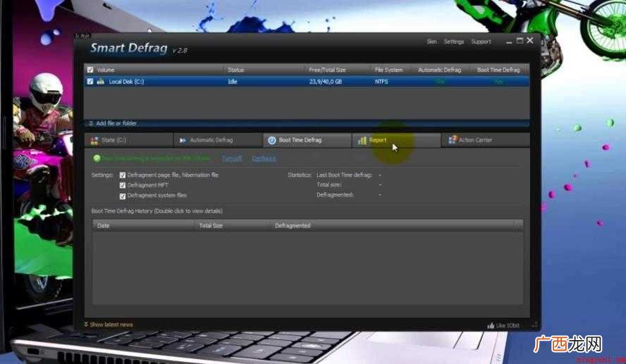Switch to the Automatic Defrag tab
The height and width of the screenshot is (364, 626).
218,140
